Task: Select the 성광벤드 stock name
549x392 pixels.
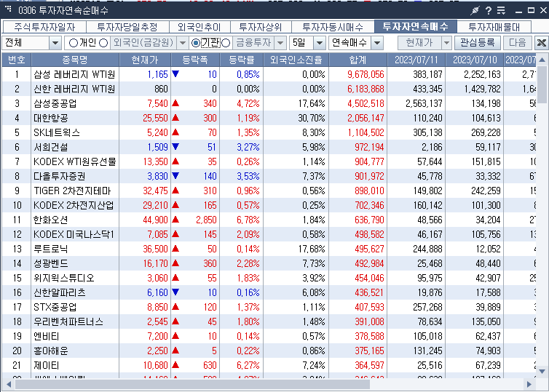Action: 51,263
